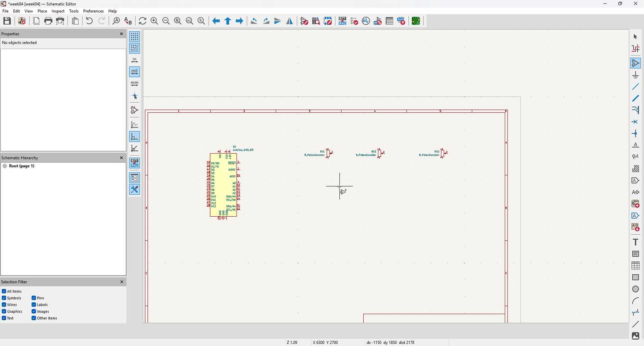Switch to the PCB Editor
The image size is (644, 346).
[x=416, y=21]
